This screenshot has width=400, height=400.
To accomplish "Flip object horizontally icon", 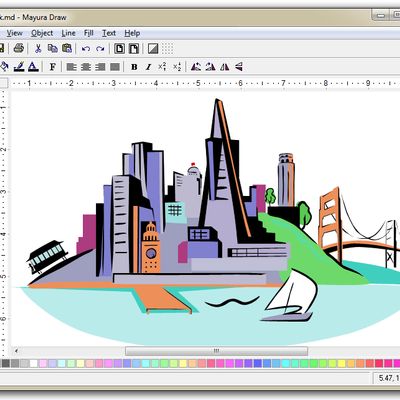I will tap(224, 67).
